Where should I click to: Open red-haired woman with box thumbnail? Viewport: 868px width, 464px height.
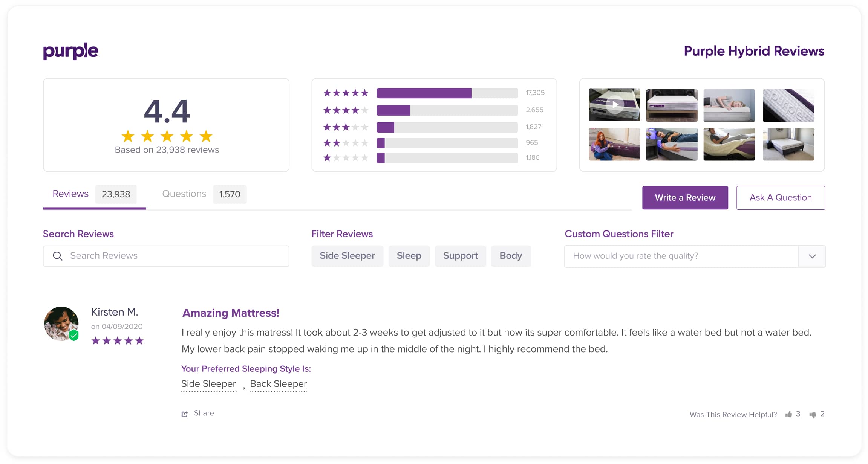(614, 144)
